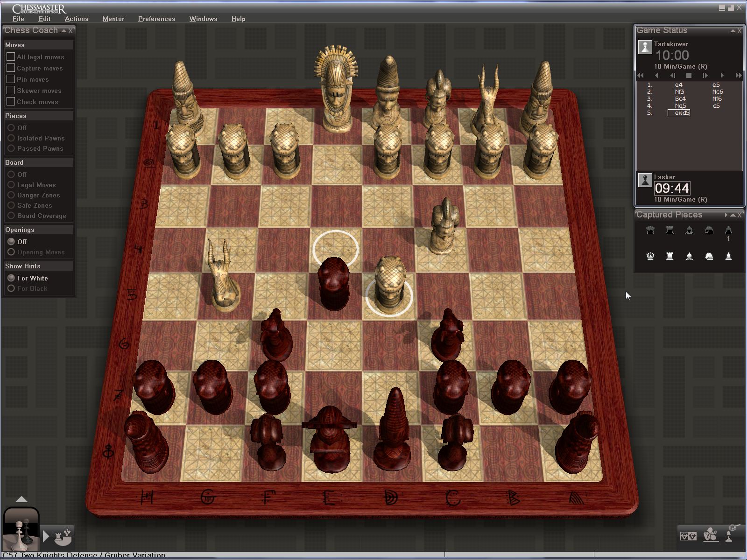This screenshot has width=747, height=560.
Task: Open the File menu
Action: click(x=18, y=19)
